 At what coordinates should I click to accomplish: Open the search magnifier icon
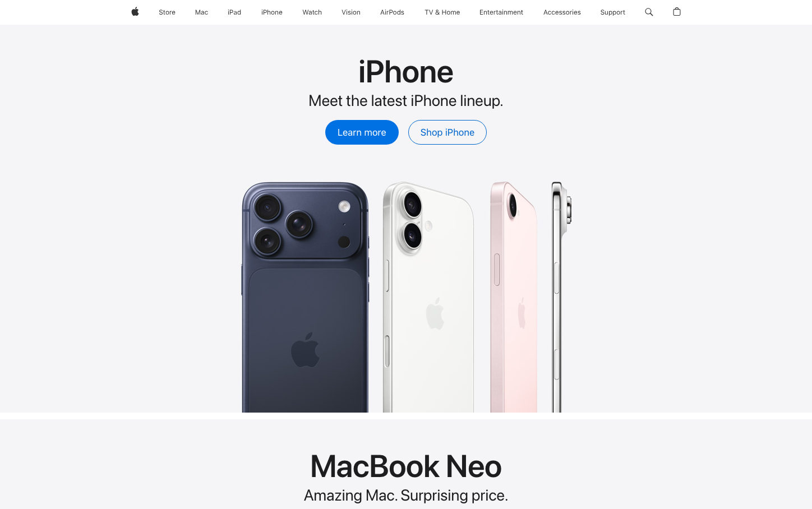(x=649, y=12)
